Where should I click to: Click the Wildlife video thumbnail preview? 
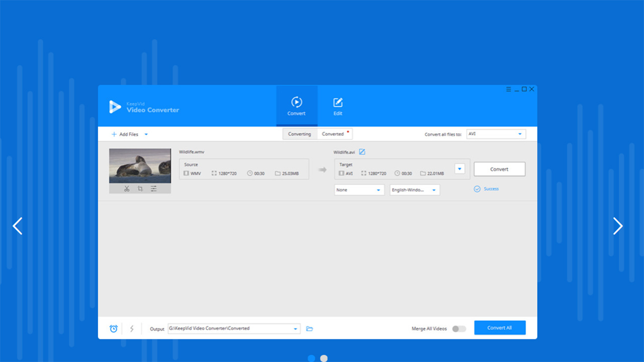[x=140, y=166]
